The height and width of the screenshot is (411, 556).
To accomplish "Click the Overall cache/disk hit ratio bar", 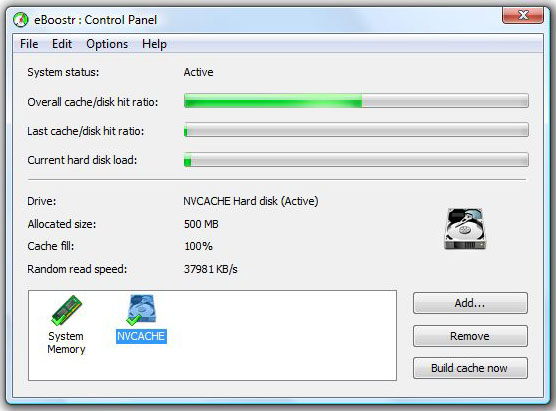I will pos(356,101).
